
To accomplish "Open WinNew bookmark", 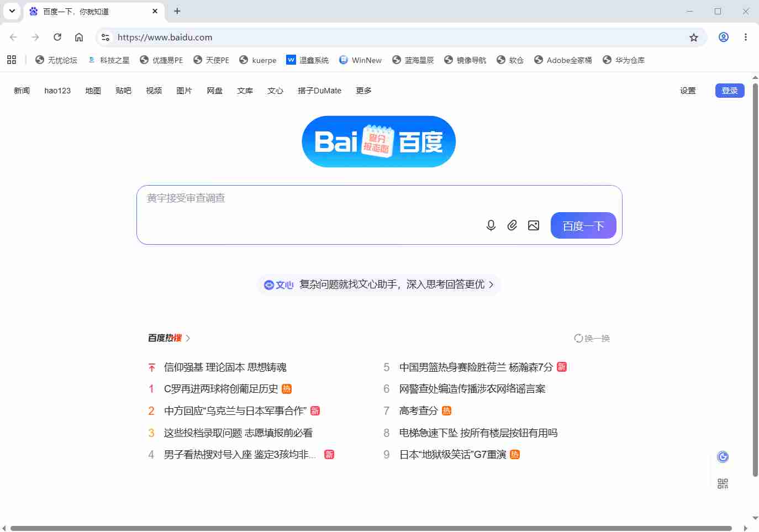I will click(x=360, y=60).
